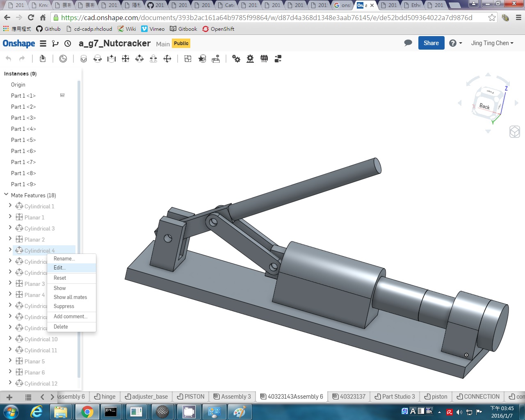Click the Insert parts and assemblies icon
This screenshot has width=525, height=420.
click(43, 59)
